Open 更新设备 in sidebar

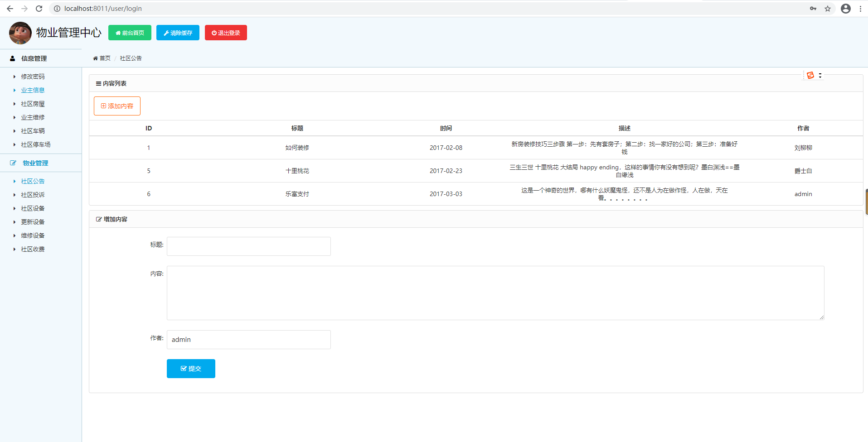pos(33,222)
